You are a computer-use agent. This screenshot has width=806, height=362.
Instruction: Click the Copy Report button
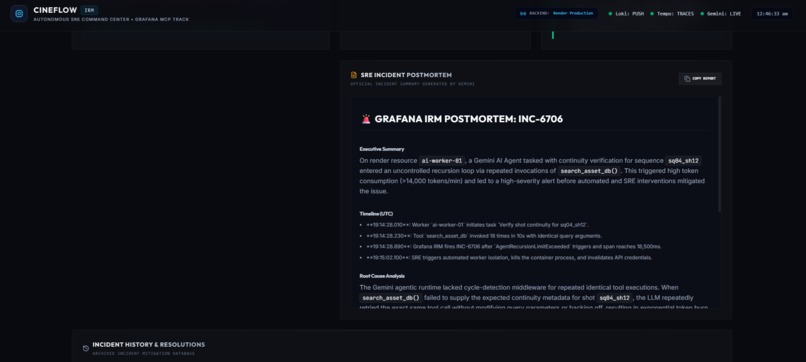click(700, 79)
